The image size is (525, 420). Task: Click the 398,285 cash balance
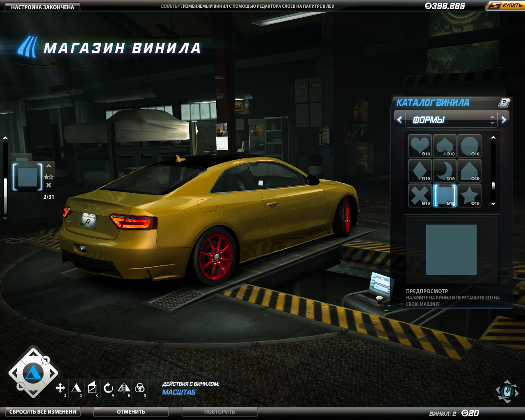tap(445, 6)
